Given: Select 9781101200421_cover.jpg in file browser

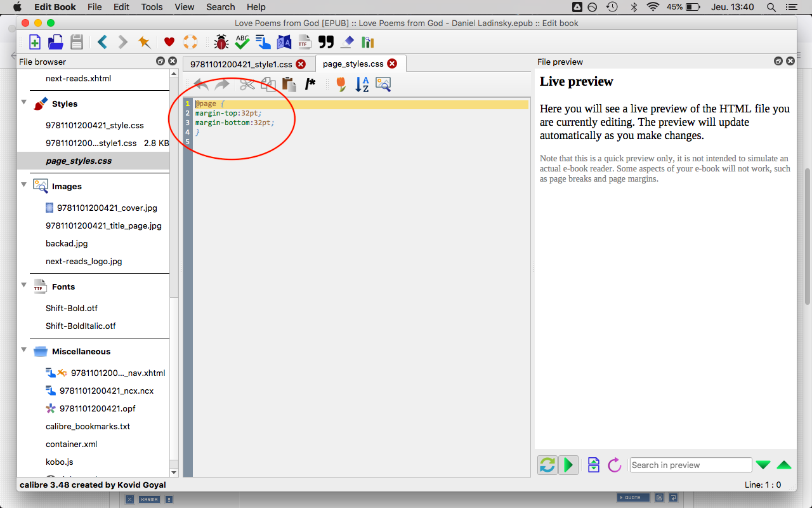Looking at the screenshot, I should coord(107,208).
